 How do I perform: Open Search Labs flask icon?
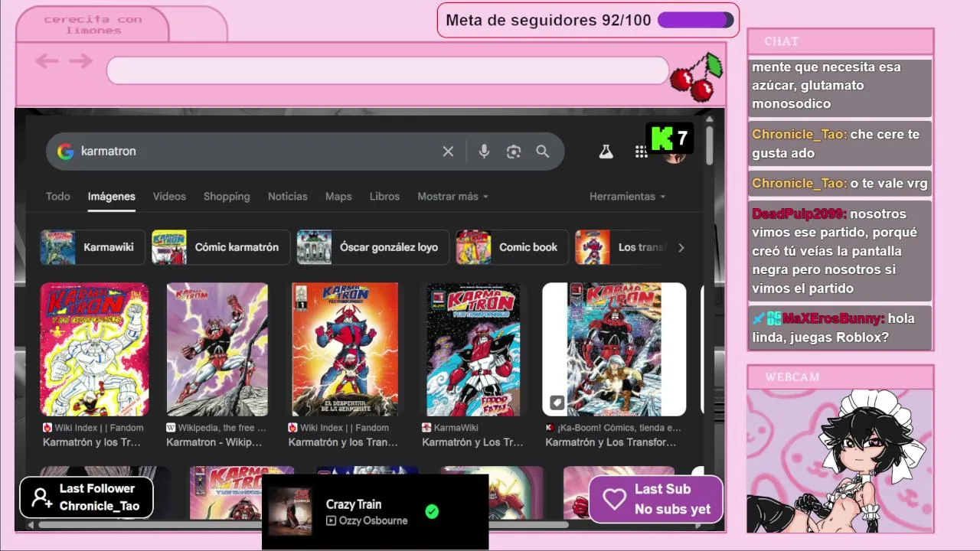click(x=606, y=152)
